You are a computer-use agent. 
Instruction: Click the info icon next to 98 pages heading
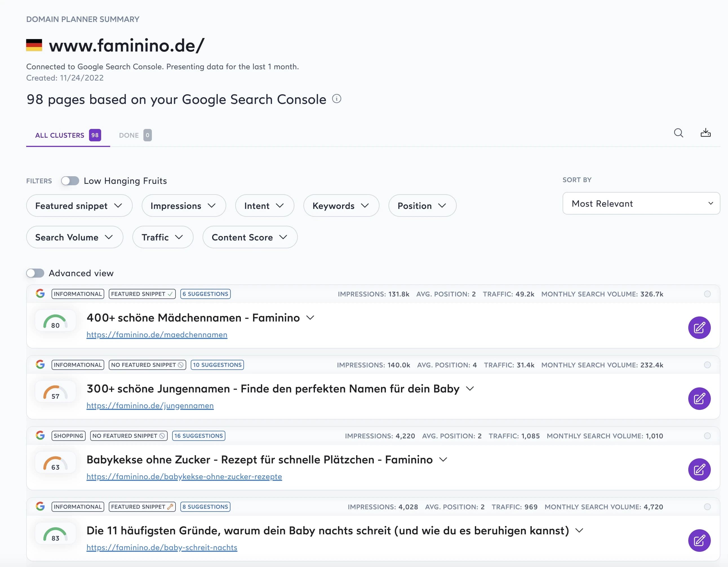337,99
